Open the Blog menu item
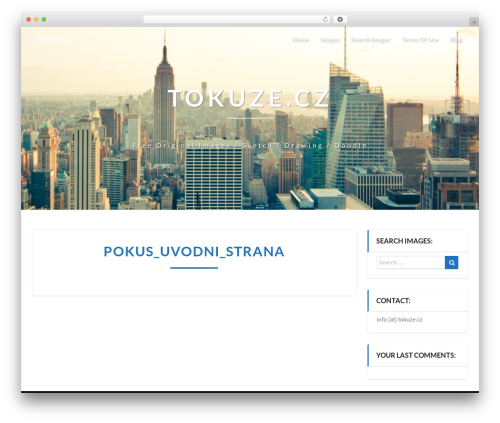The image size is (500, 423). (456, 40)
